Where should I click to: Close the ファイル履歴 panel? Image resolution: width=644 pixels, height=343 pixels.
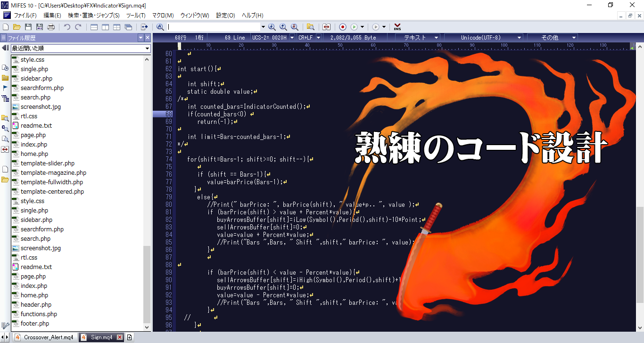point(148,38)
